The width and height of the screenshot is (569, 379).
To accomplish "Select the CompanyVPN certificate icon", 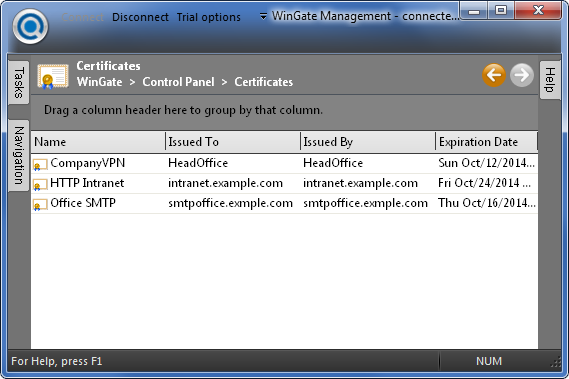I will click(x=40, y=165).
